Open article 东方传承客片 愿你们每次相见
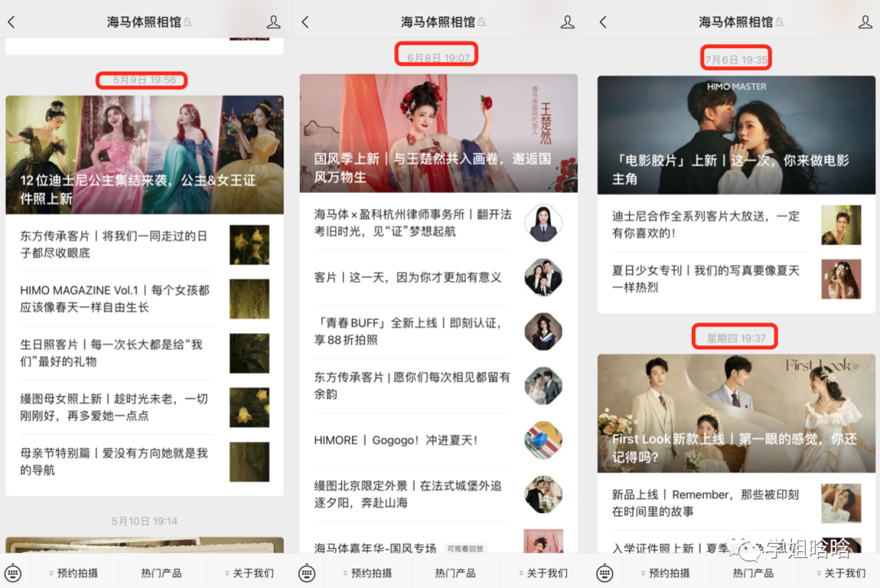The image size is (880, 588). pyautogui.click(x=438, y=386)
